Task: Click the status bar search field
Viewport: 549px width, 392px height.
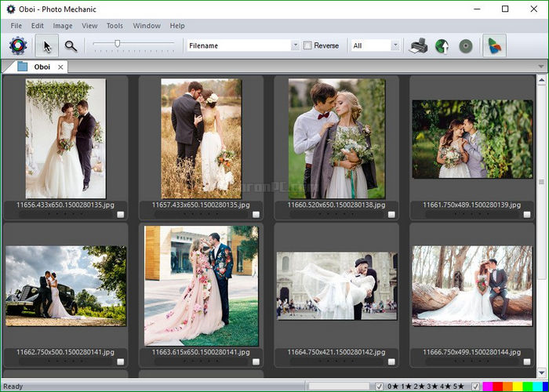Action: (x=339, y=387)
